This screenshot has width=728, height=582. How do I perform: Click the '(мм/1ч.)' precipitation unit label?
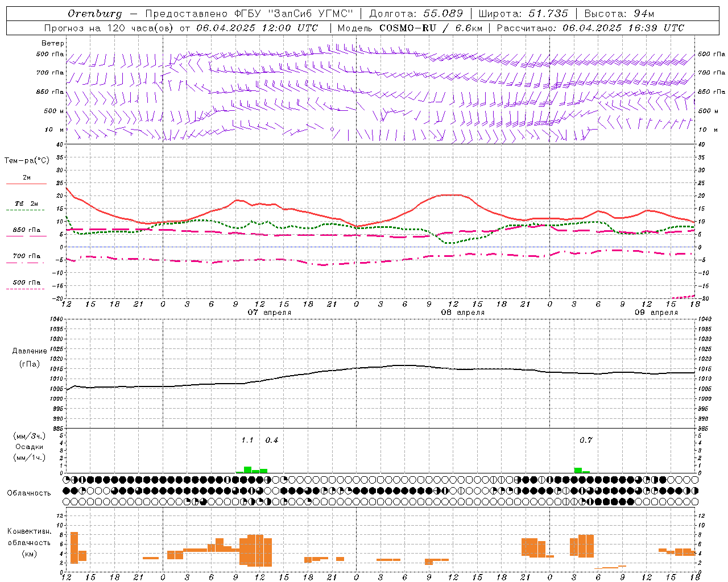point(30,458)
